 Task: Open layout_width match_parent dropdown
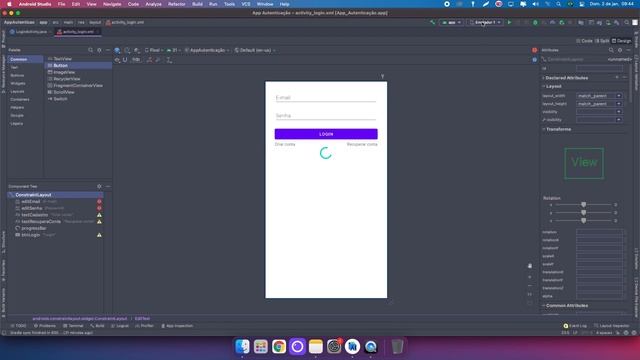click(619, 96)
